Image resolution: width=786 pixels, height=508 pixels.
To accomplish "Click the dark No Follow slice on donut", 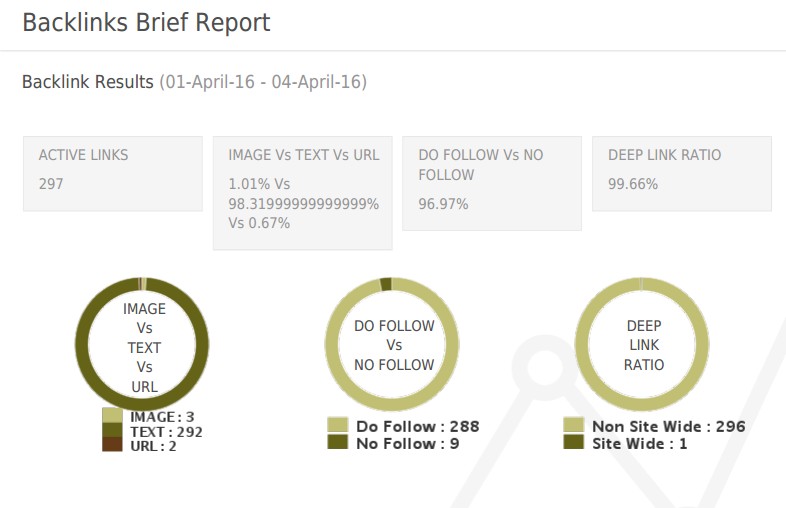I will pos(386,284).
